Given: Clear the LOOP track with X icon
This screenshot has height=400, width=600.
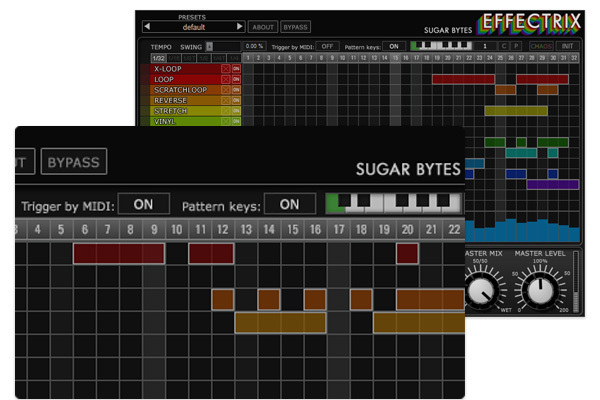Looking at the screenshot, I should click(225, 79).
